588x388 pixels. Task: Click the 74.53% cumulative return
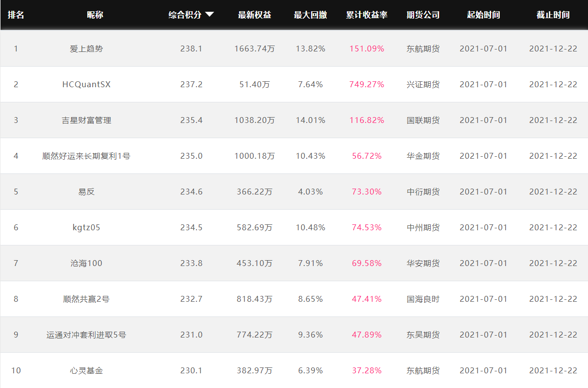pos(367,227)
